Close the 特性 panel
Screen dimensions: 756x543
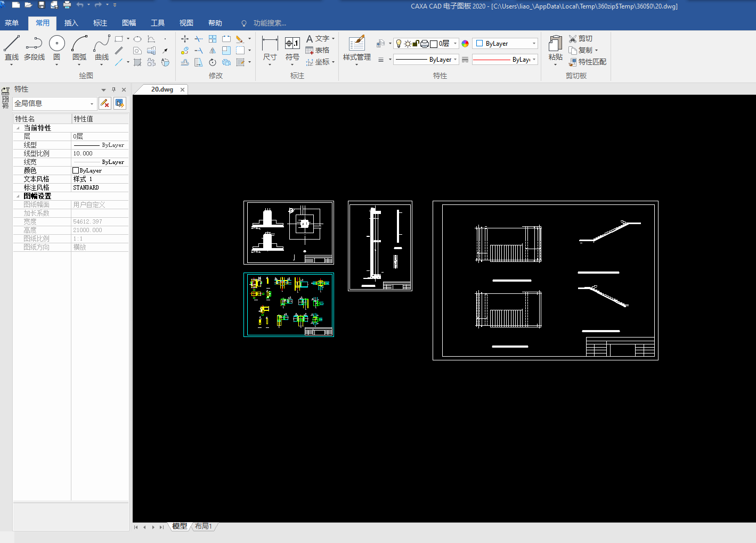tap(124, 89)
